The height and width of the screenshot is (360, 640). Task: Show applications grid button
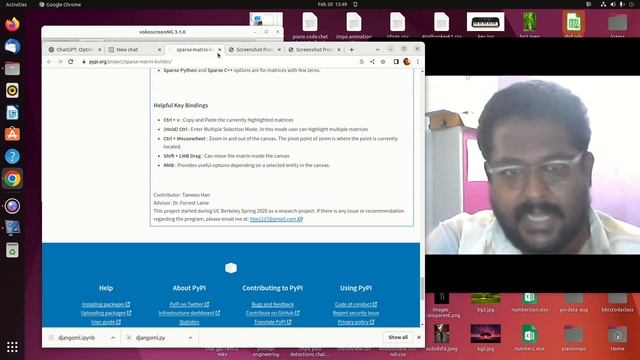[x=12, y=347]
